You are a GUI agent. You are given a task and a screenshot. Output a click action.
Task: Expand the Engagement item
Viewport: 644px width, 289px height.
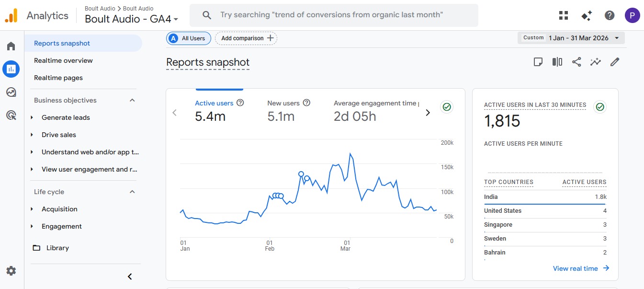coord(32,226)
